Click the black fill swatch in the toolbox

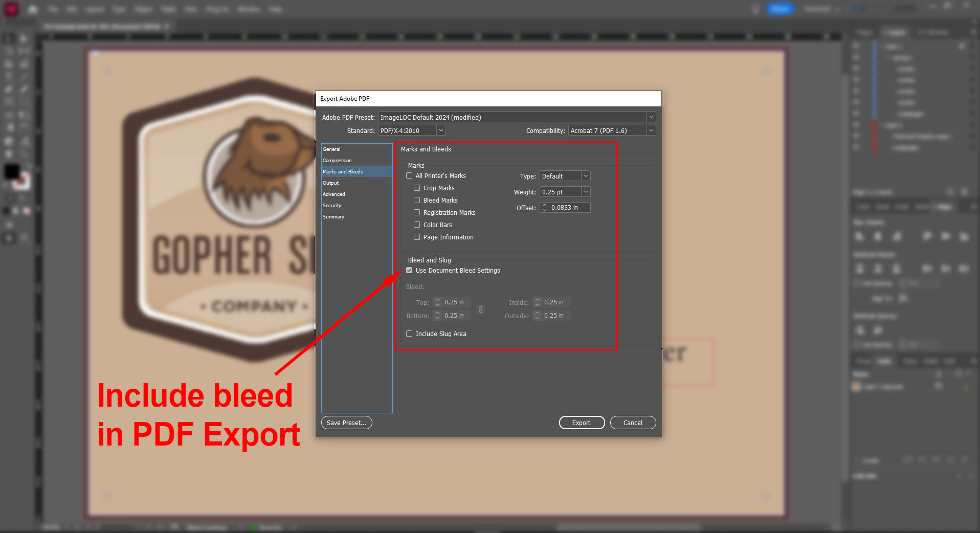point(12,171)
